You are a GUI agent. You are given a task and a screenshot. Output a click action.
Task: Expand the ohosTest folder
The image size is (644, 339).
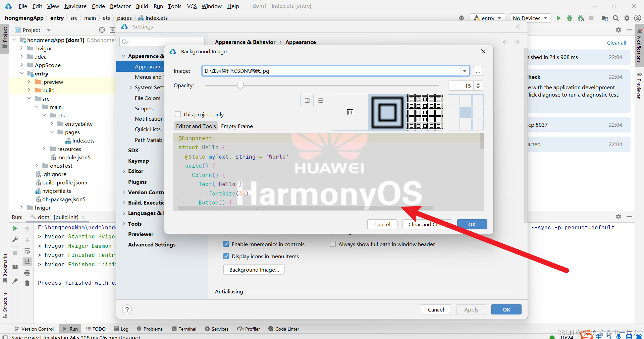pyautogui.click(x=37, y=166)
